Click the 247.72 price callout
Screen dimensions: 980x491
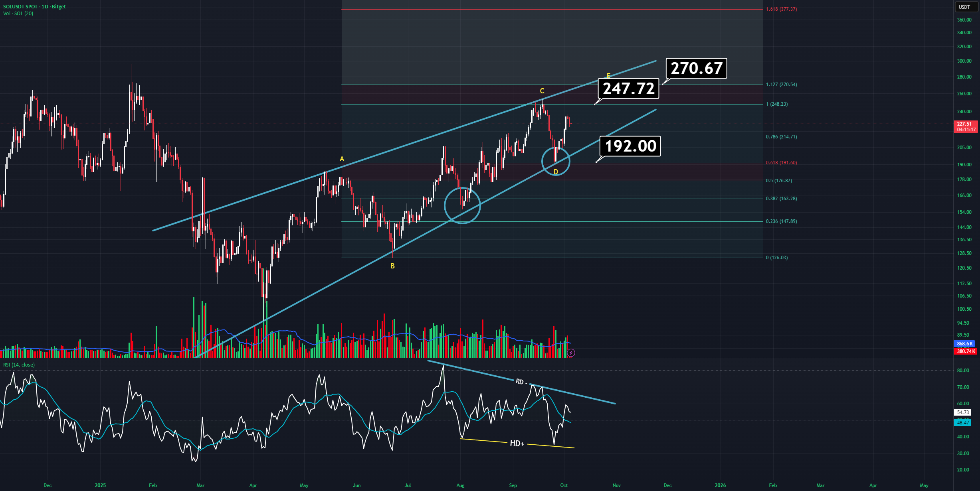(x=629, y=89)
